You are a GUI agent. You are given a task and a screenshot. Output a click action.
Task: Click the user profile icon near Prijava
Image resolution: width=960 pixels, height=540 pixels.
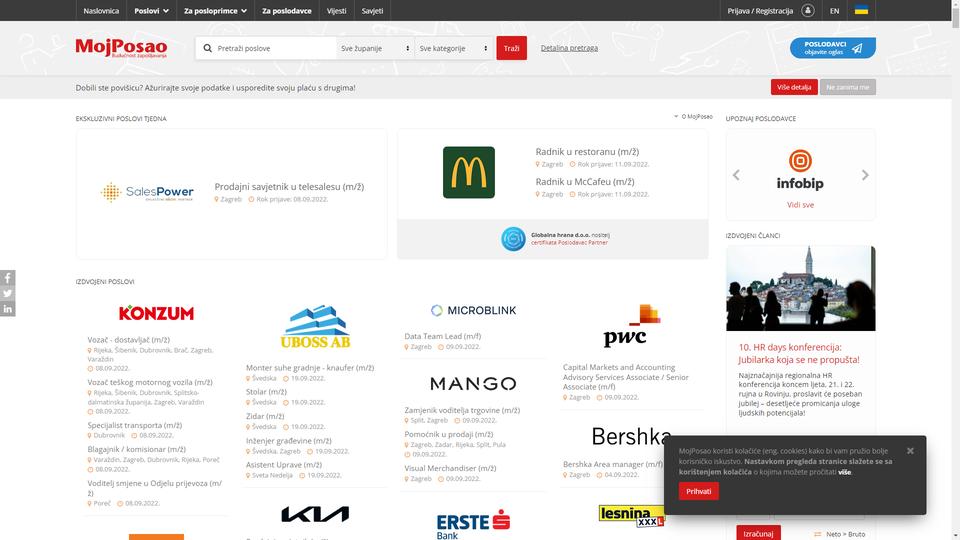pos(808,10)
